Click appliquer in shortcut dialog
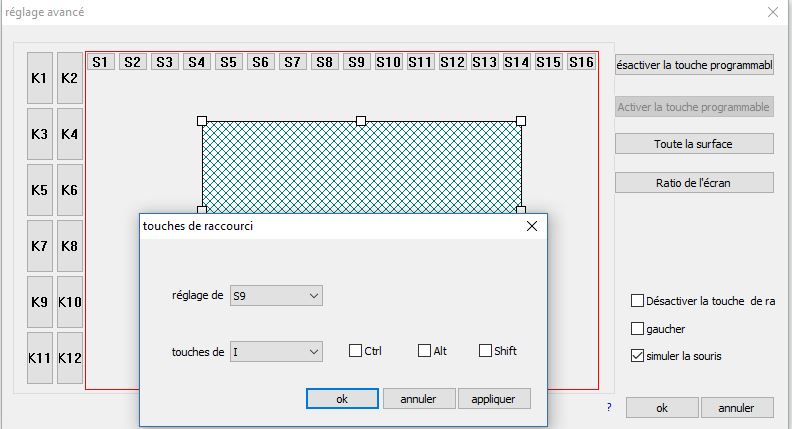792x429 pixels. click(x=493, y=399)
